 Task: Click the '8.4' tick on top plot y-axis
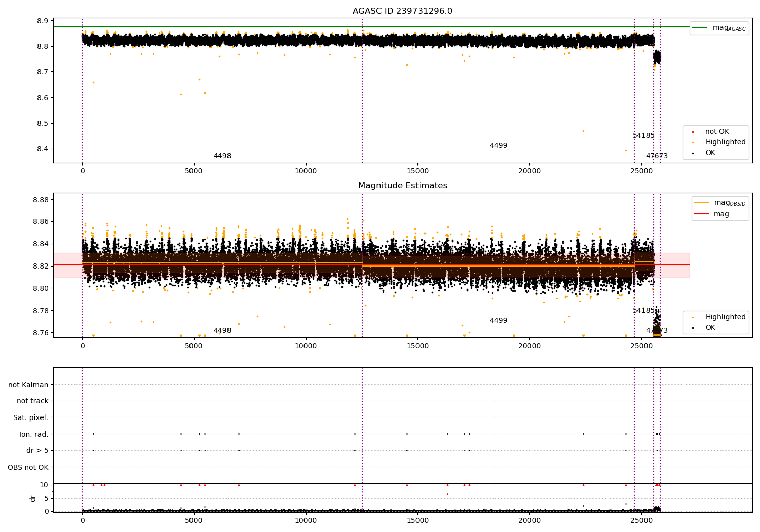[x=43, y=149]
